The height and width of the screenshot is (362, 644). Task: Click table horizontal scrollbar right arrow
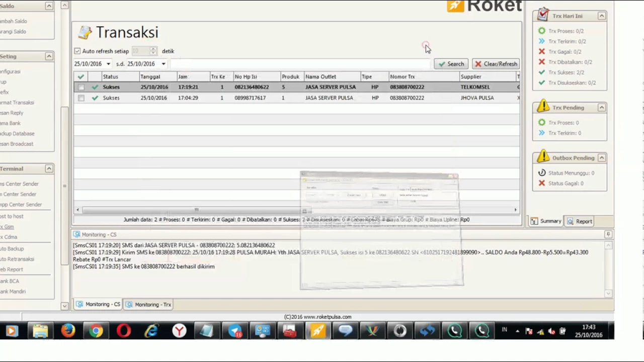(515, 210)
